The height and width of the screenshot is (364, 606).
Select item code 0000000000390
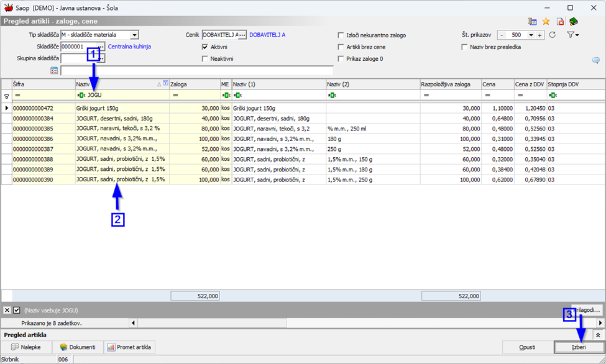(33, 180)
